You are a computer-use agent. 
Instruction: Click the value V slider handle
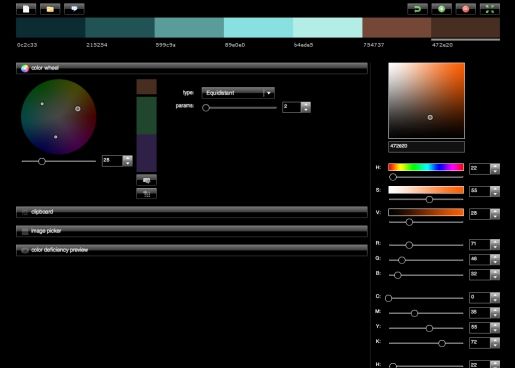(x=409, y=222)
